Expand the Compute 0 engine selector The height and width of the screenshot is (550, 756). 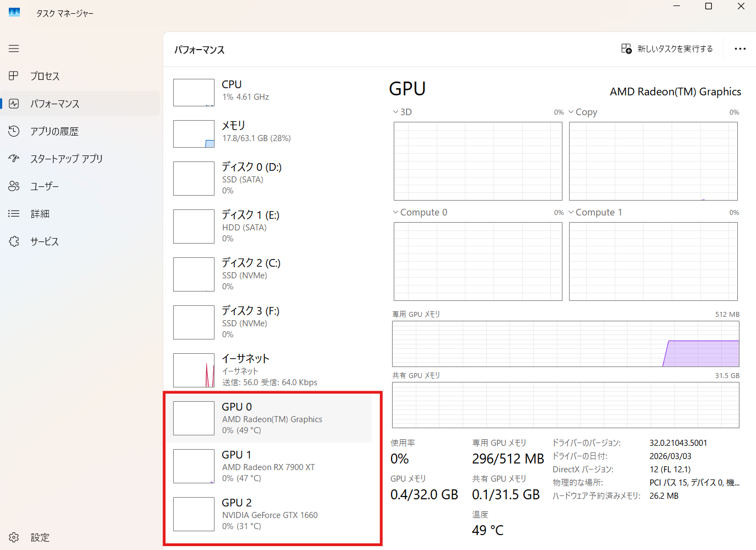tap(396, 212)
